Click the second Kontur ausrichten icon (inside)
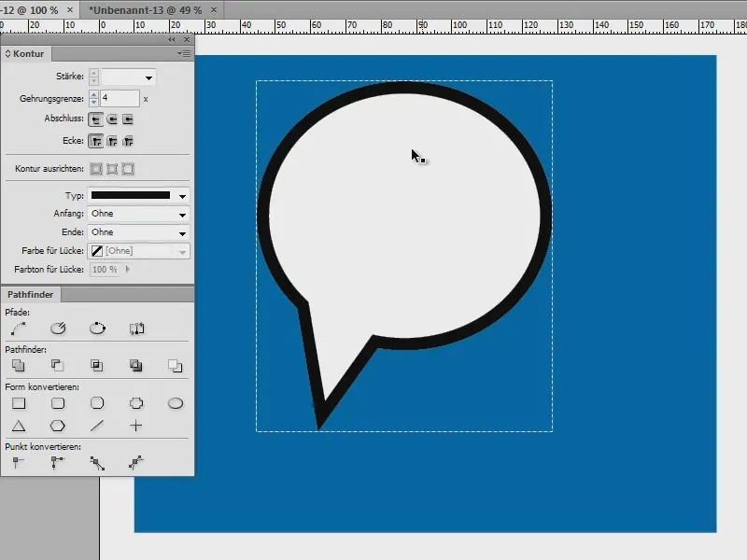The width and height of the screenshot is (747, 560). point(112,169)
